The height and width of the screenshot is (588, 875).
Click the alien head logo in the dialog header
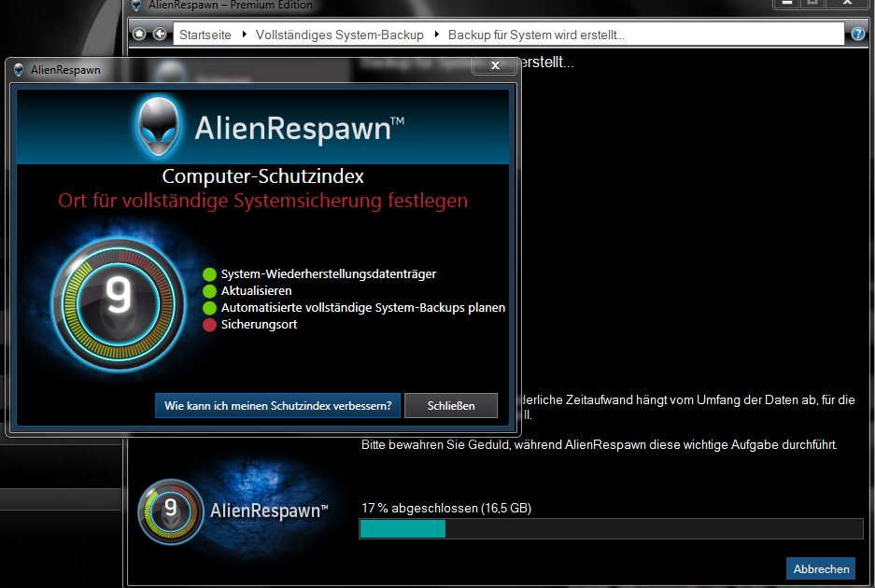[159, 126]
